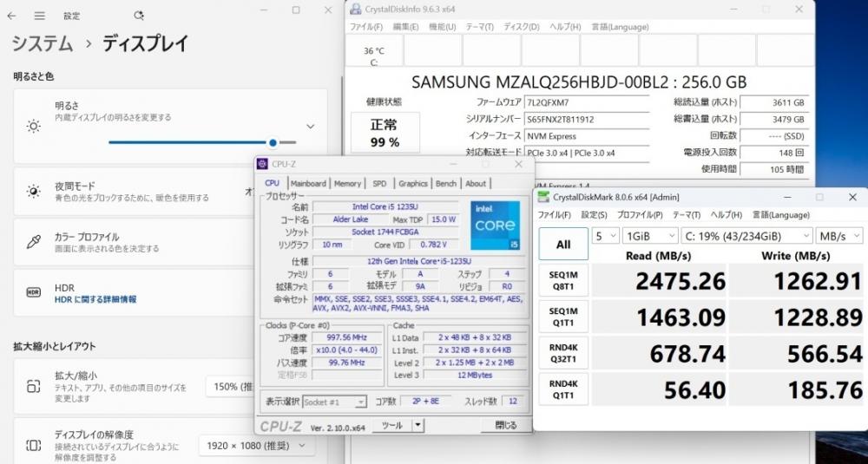Viewport: 868px width, 464px height.
Task: Open テーマ(T) menu in CrystalDiskInfo
Action: 479,27
